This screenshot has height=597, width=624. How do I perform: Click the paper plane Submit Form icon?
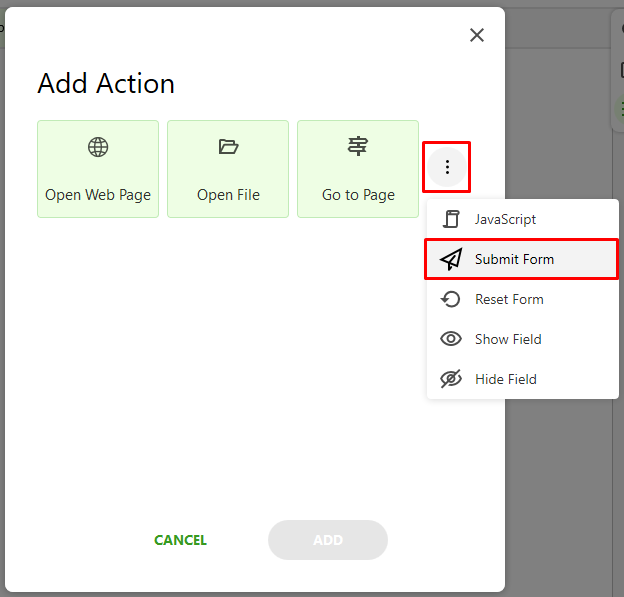coord(451,259)
